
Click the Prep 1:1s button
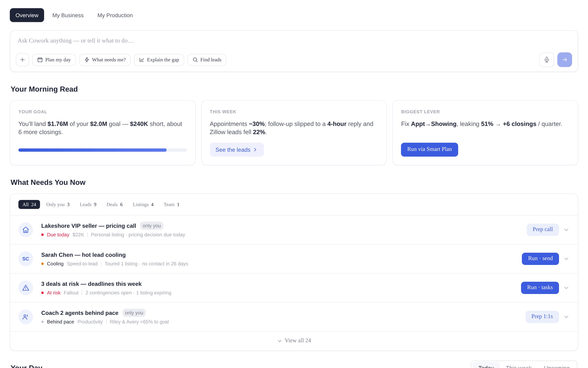click(x=542, y=317)
